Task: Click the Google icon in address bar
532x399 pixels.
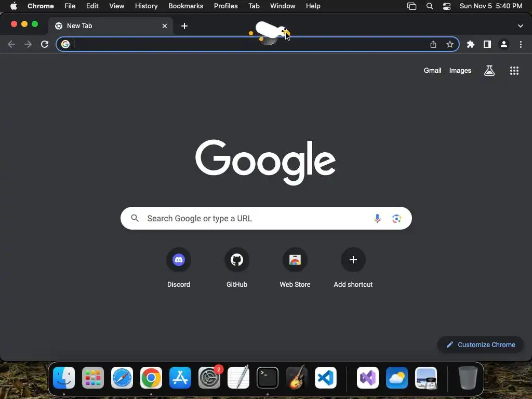Action: (x=65, y=44)
